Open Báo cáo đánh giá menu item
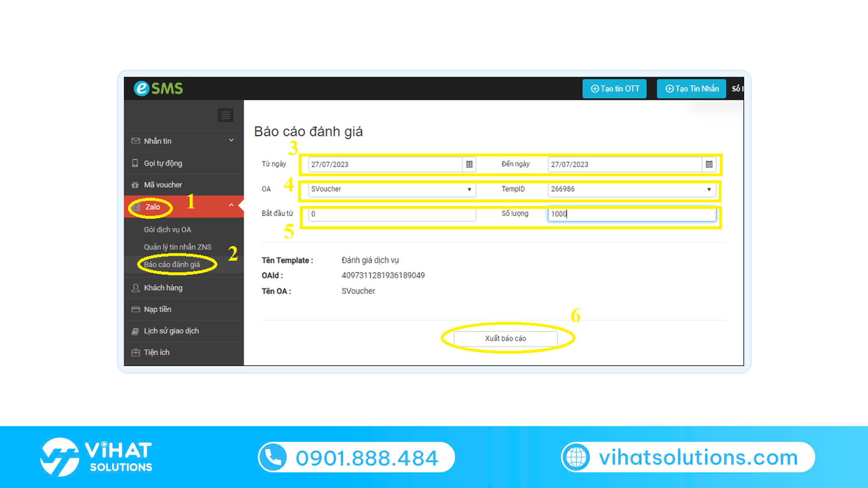Screen dimensions: 868x488 point(172,265)
